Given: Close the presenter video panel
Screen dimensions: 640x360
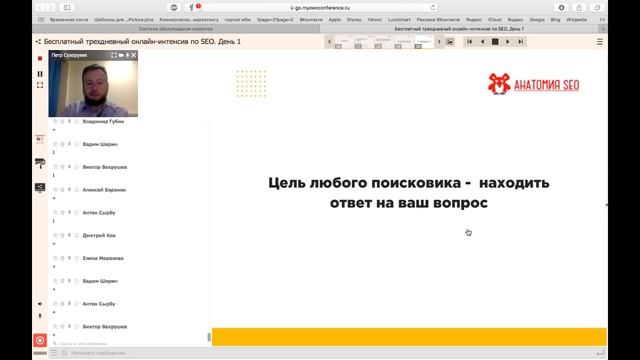Looking at the screenshot, I should point(133,55).
